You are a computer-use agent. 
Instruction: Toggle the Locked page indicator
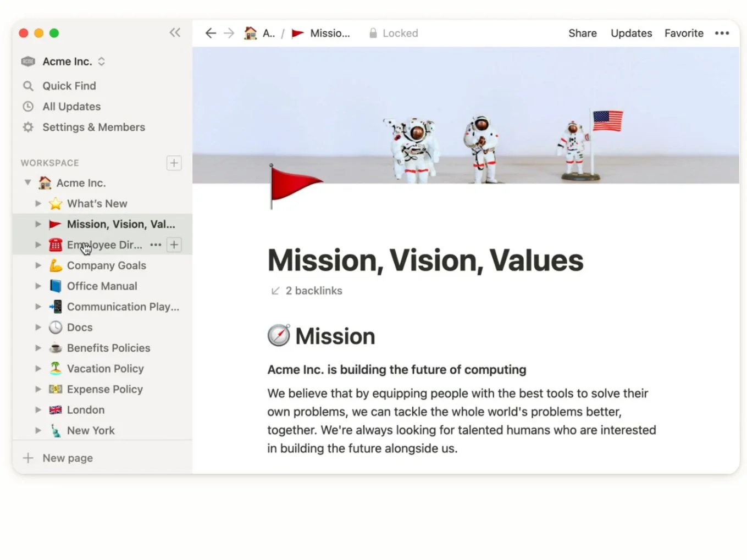coord(394,33)
